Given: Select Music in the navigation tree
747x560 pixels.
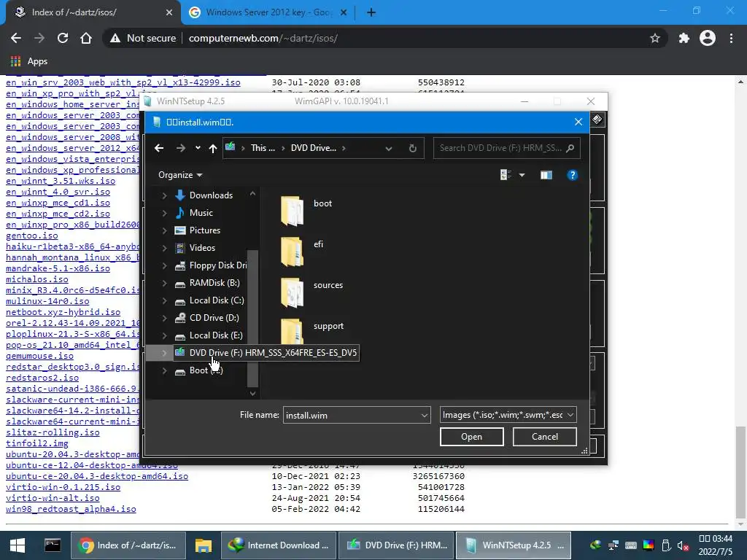Looking at the screenshot, I should point(201,213).
